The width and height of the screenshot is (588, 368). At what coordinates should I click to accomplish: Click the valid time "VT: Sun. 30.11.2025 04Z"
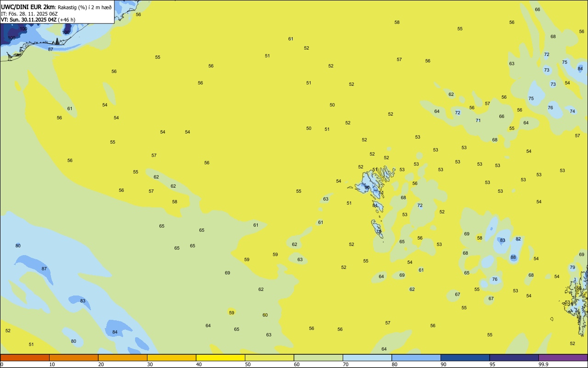[x=28, y=20]
